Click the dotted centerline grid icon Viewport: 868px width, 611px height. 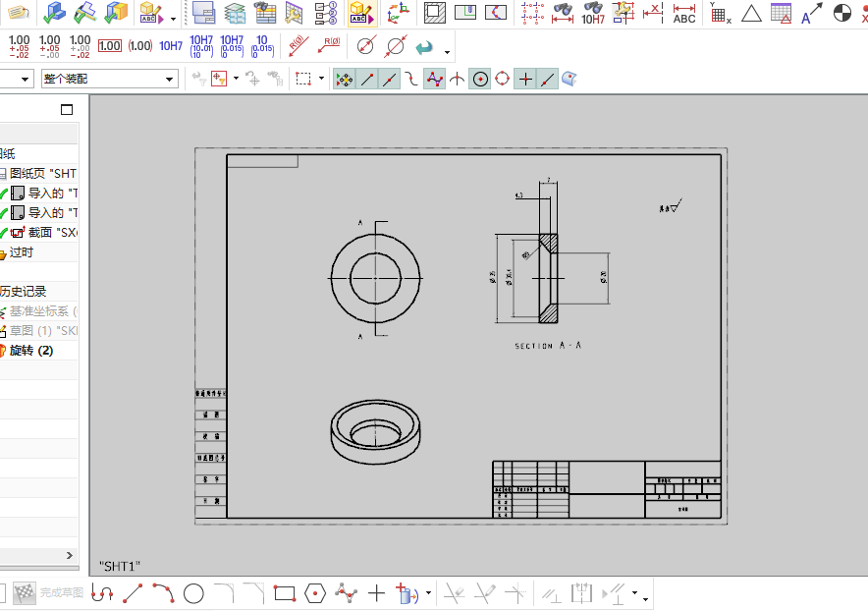point(532,12)
